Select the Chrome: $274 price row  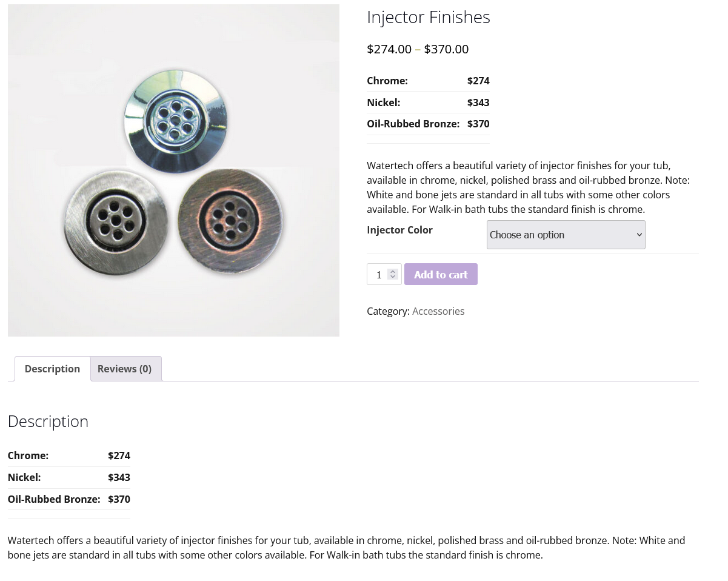pyautogui.click(x=428, y=81)
